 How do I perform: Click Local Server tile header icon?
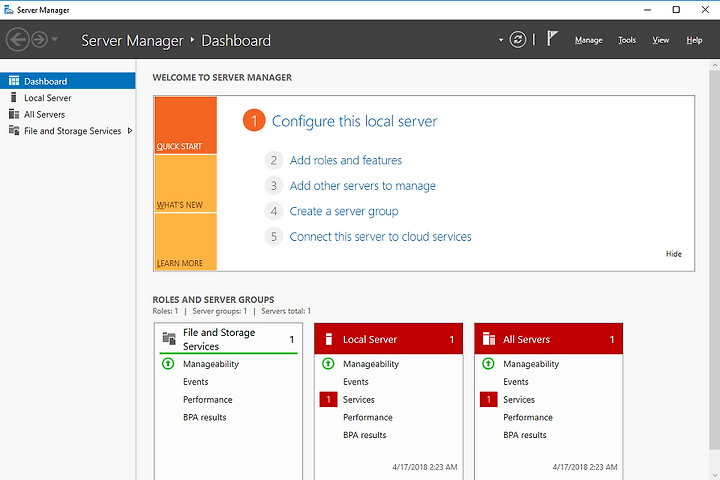pos(329,339)
